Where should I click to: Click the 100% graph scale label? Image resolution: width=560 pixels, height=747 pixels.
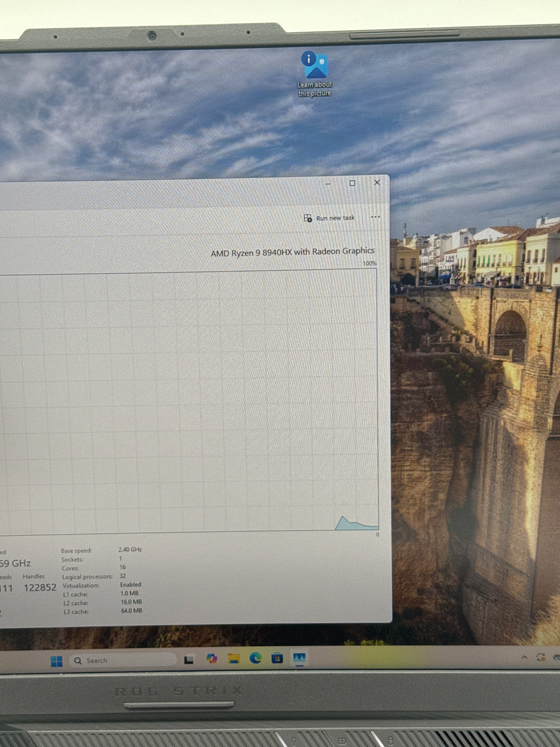[370, 264]
